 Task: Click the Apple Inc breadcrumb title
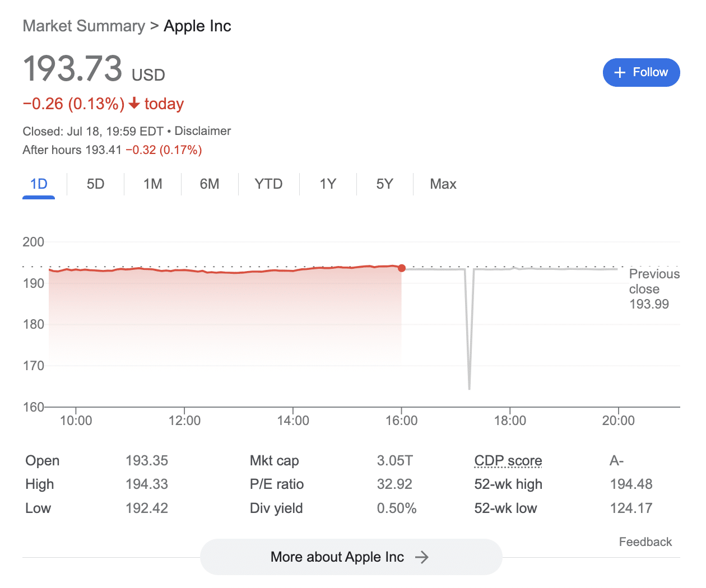(197, 26)
